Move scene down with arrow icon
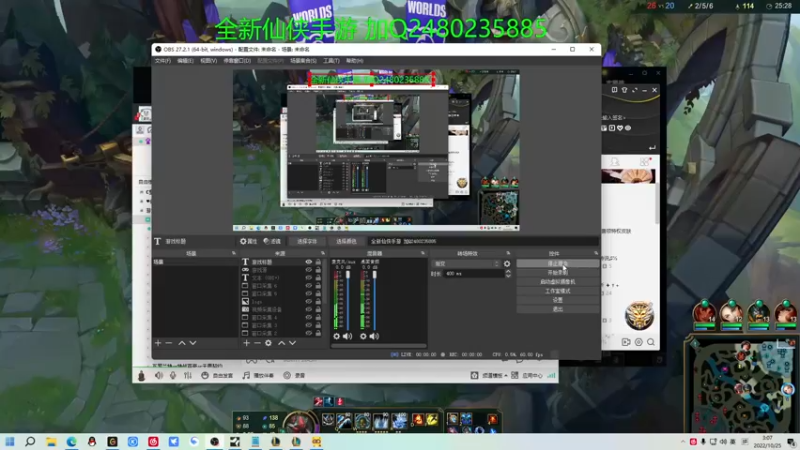 [193, 343]
